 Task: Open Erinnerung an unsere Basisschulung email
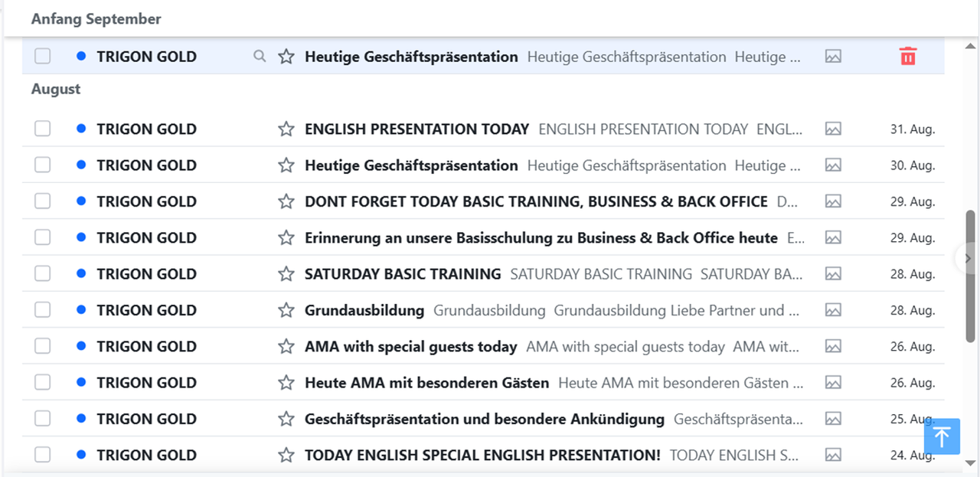[x=541, y=237]
